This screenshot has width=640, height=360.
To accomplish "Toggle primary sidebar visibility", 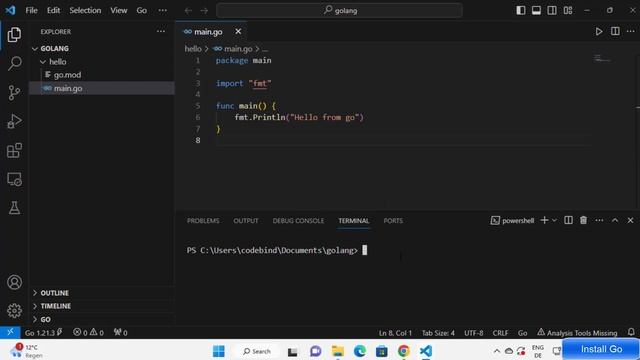I will click(521, 10).
